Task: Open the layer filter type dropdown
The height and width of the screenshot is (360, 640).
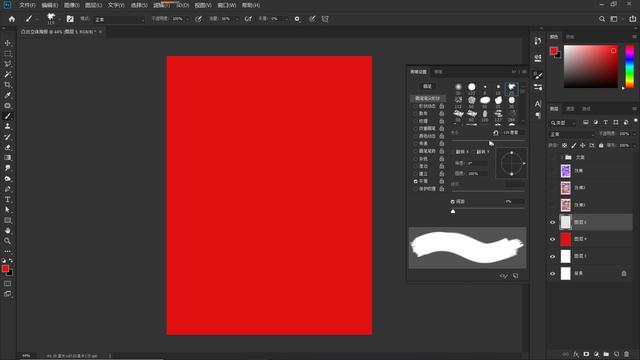Action: pyautogui.click(x=563, y=123)
